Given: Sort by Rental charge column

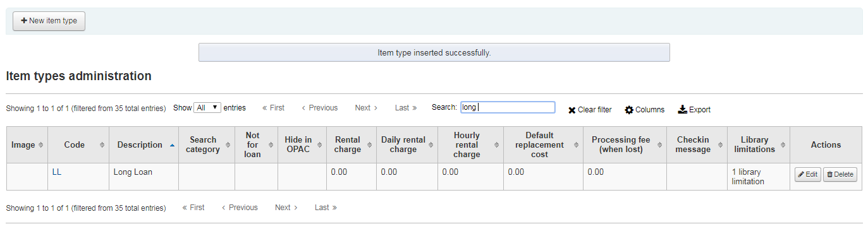Looking at the screenshot, I should tap(351, 145).
